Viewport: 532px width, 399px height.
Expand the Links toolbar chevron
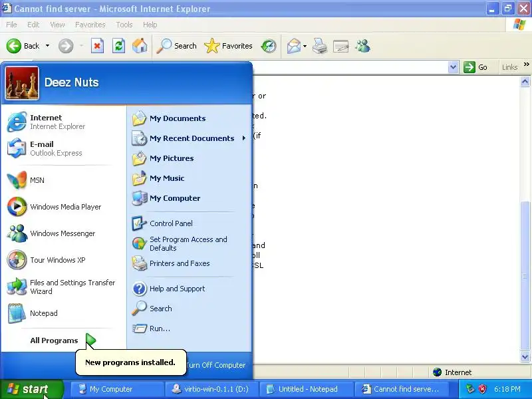pyautogui.click(x=526, y=65)
